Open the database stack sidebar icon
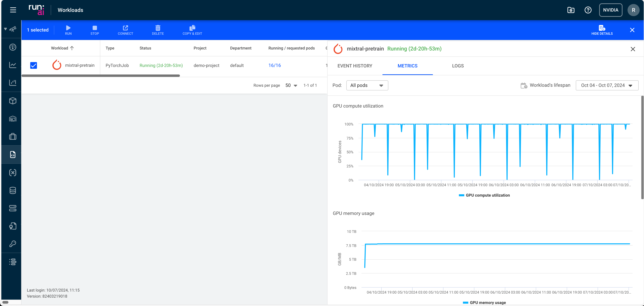The width and height of the screenshot is (644, 306). point(13,190)
